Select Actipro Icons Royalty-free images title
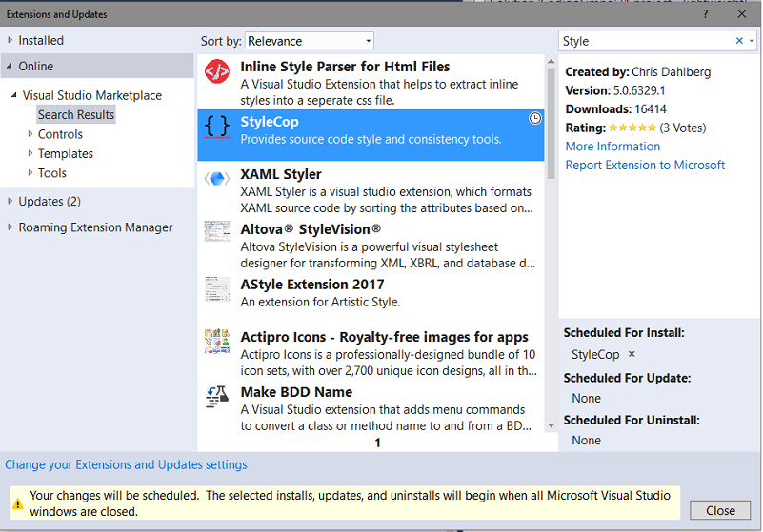This screenshot has height=532, width=763. 385,337
